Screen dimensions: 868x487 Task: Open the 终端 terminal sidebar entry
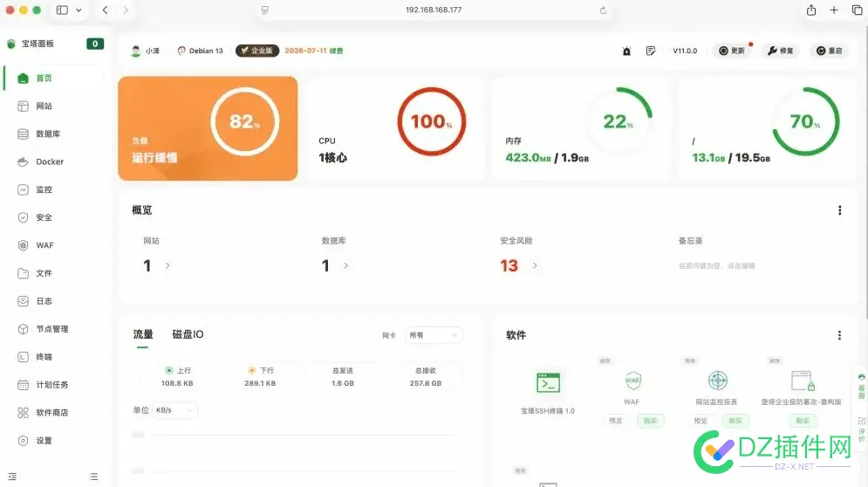click(34, 357)
